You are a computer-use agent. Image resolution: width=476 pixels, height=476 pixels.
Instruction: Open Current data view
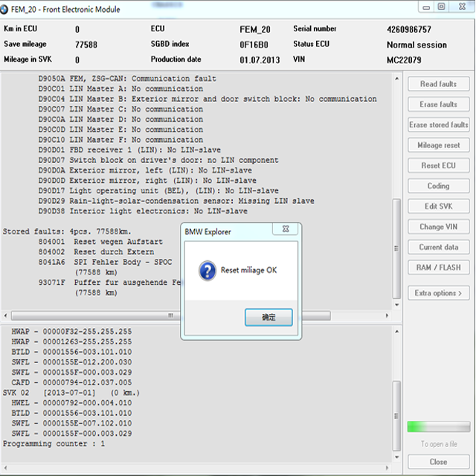pos(438,247)
